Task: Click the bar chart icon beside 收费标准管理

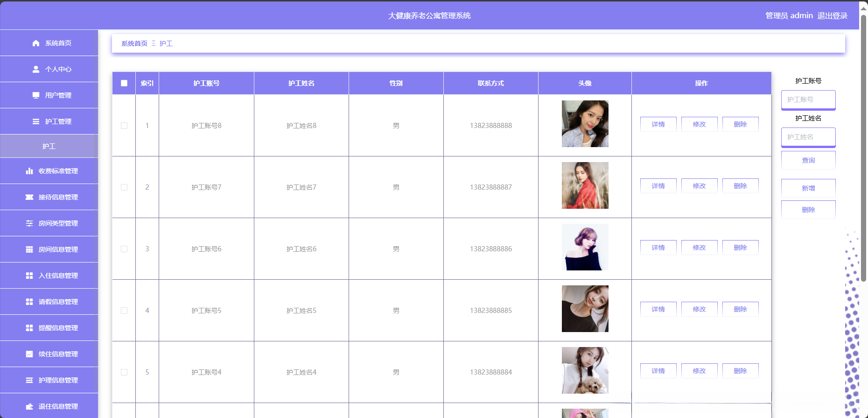Action: point(29,171)
